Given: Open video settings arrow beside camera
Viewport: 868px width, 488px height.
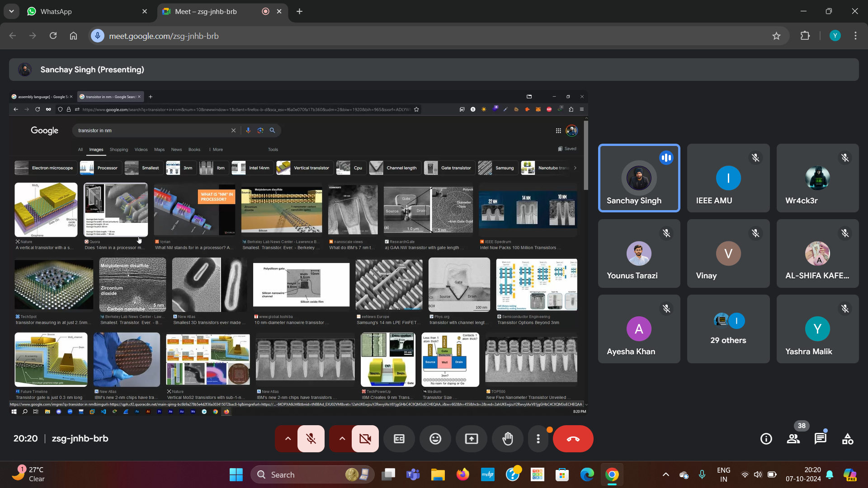Looking at the screenshot, I should (x=342, y=439).
